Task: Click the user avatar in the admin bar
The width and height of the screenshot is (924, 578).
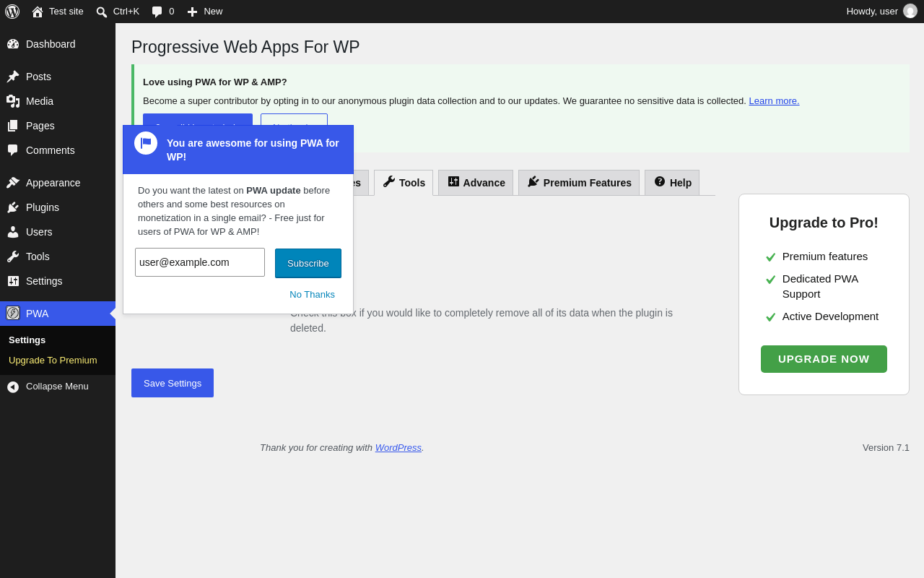Action: 910,12
